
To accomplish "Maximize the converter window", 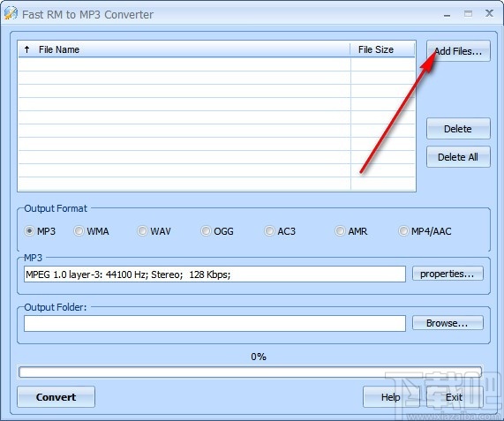I will [x=468, y=13].
